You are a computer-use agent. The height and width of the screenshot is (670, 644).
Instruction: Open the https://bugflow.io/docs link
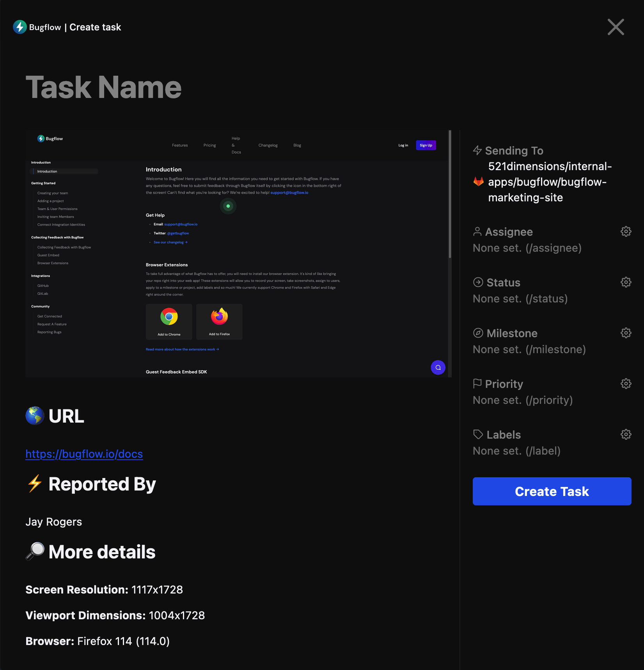tap(84, 454)
